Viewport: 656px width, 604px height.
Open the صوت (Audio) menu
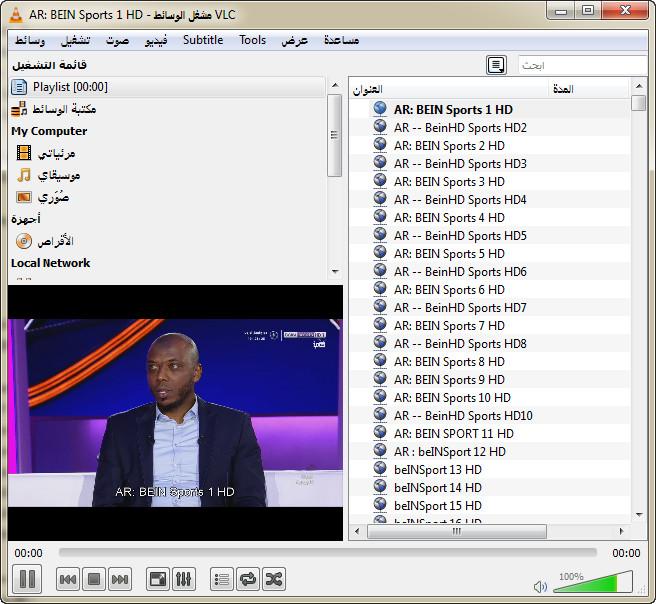[117, 40]
